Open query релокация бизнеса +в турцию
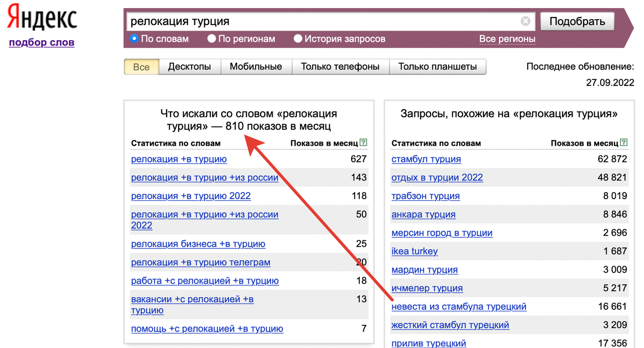Image resolution: width=644 pixels, height=348 pixels. (198, 244)
